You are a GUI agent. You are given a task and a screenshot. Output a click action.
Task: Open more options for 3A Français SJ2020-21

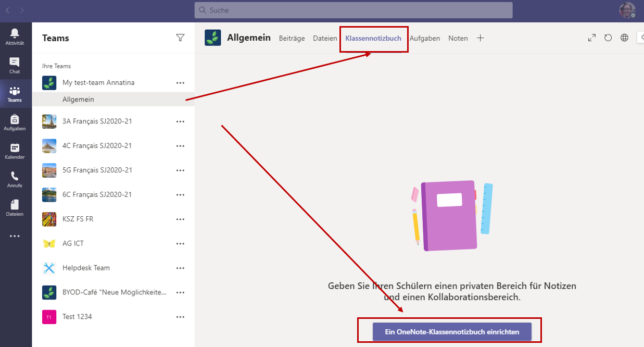180,121
